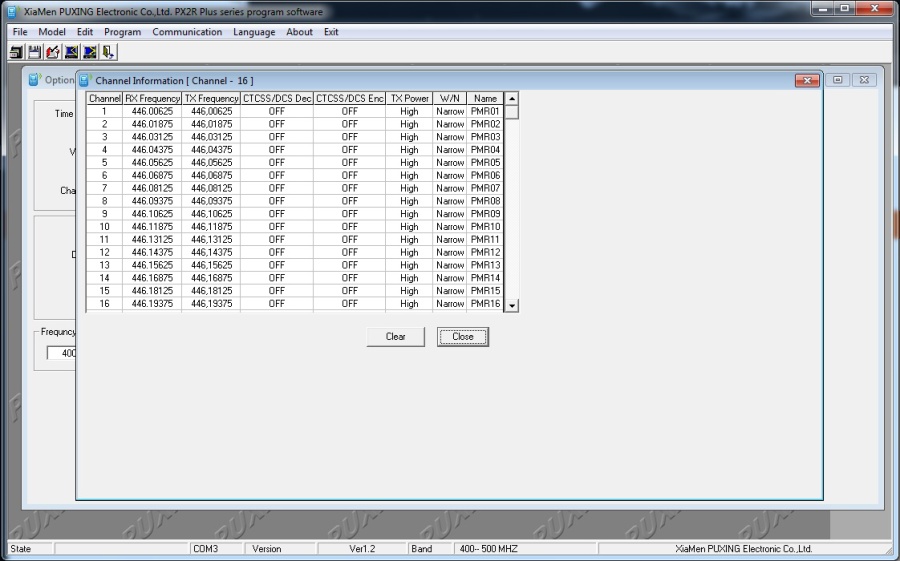Open the Model menu

(52, 32)
